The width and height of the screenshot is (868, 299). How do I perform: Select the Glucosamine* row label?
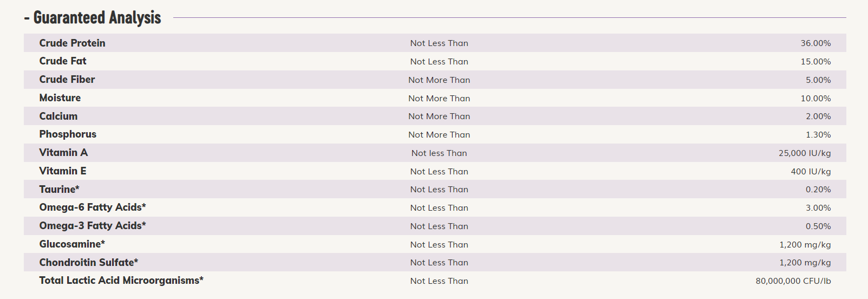tap(72, 244)
